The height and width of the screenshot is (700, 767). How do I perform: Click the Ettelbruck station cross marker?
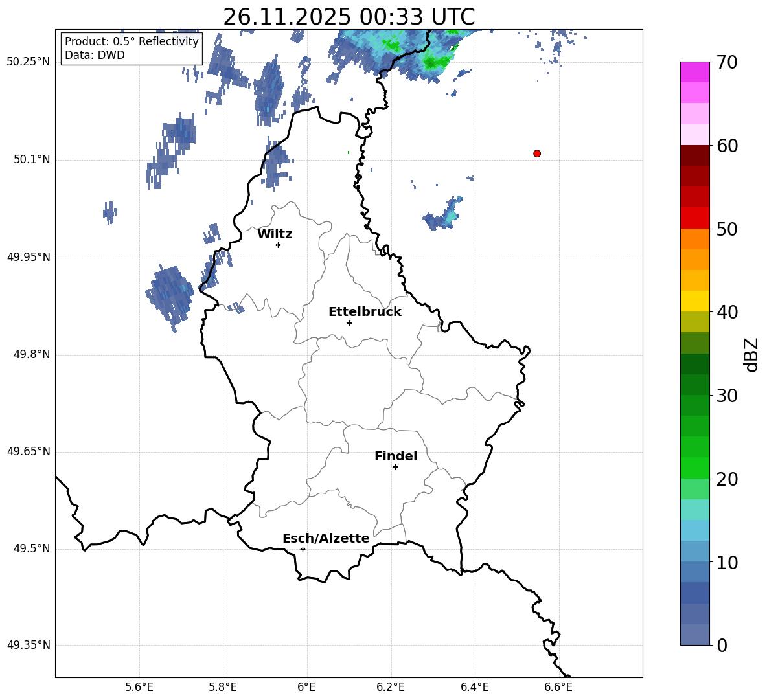coord(349,322)
